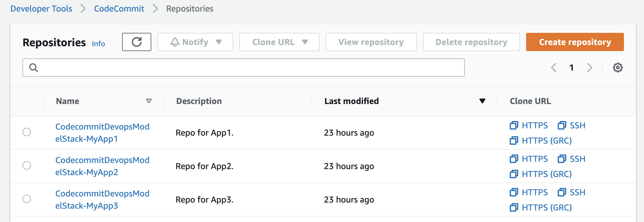Viewport: 644px width, 222px height.
Task: Open CodecommitDevopsModelStack-MyApp1 repository
Action: 102,133
